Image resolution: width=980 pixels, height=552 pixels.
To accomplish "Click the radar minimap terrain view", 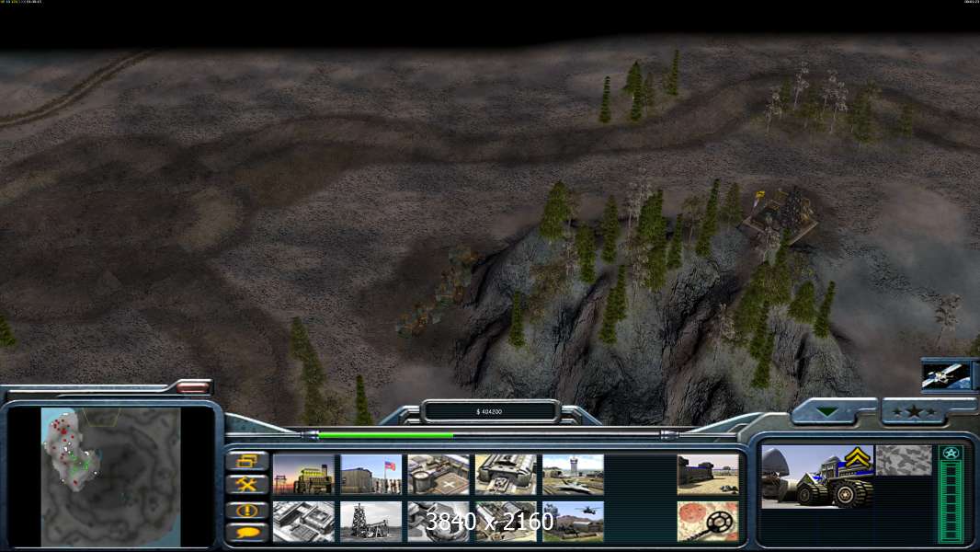I will [110, 477].
